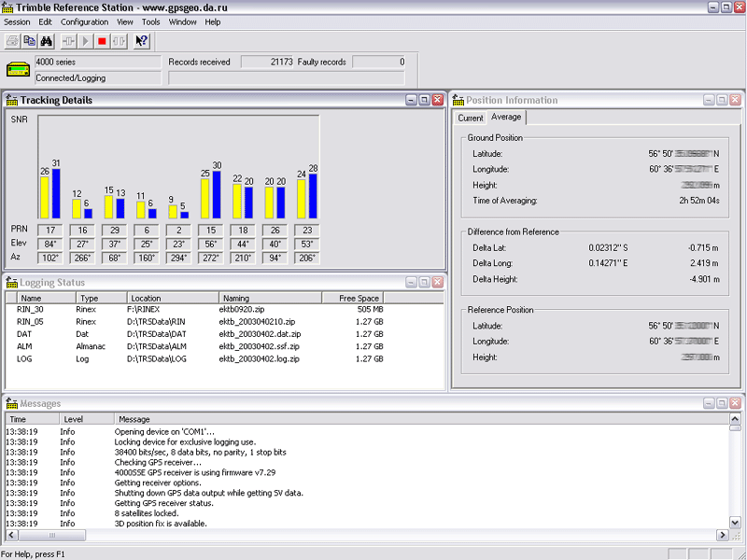Select the RIN_30 logging row
The height and width of the screenshot is (560, 747).
coord(32,310)
